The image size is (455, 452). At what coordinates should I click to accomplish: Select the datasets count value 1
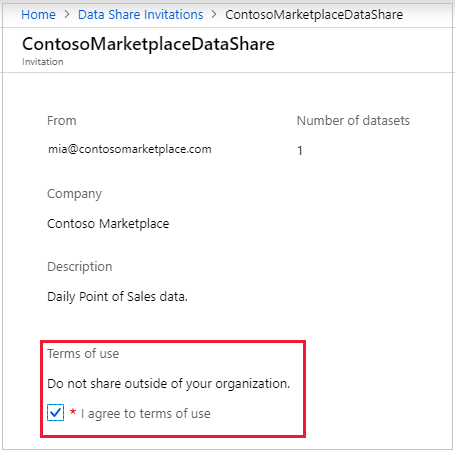pos(300,151)
